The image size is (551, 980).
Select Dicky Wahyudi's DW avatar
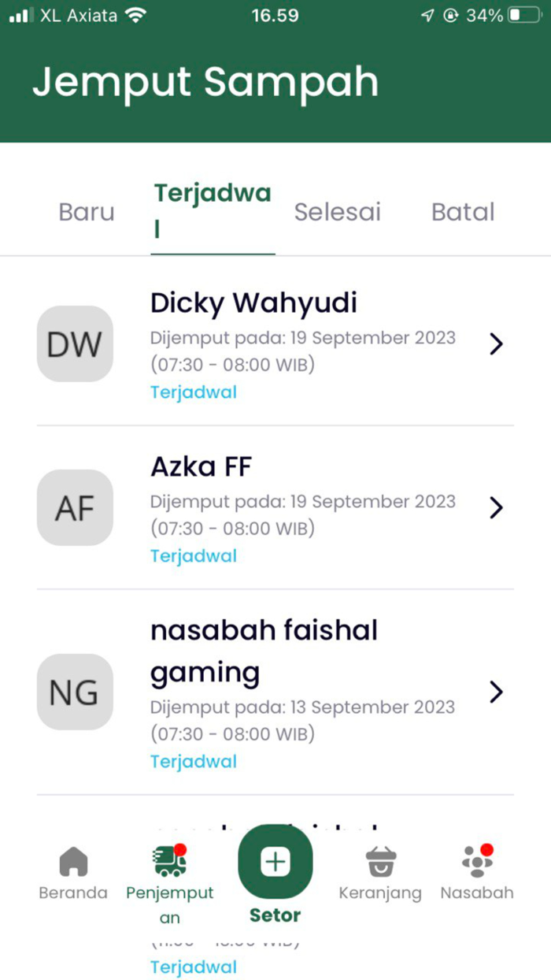[75, 344]
